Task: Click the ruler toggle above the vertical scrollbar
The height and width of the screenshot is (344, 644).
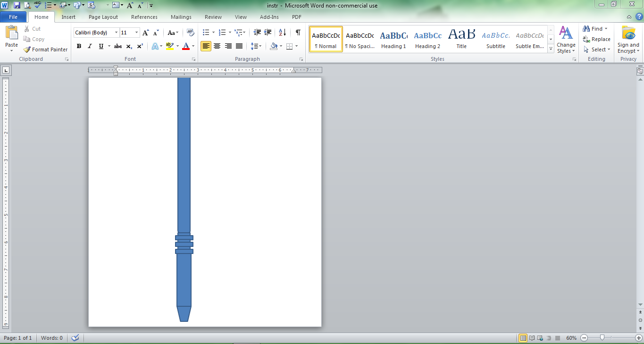Action: (x=640, y=71)
